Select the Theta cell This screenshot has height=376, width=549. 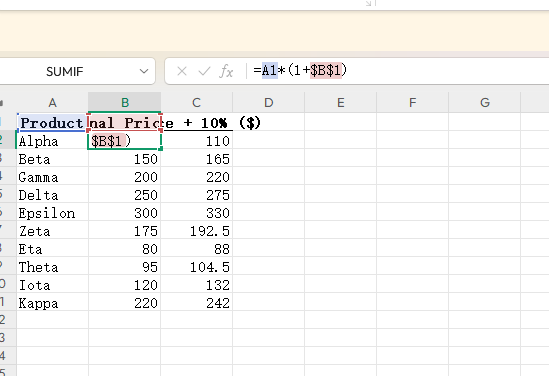[52, 267]
